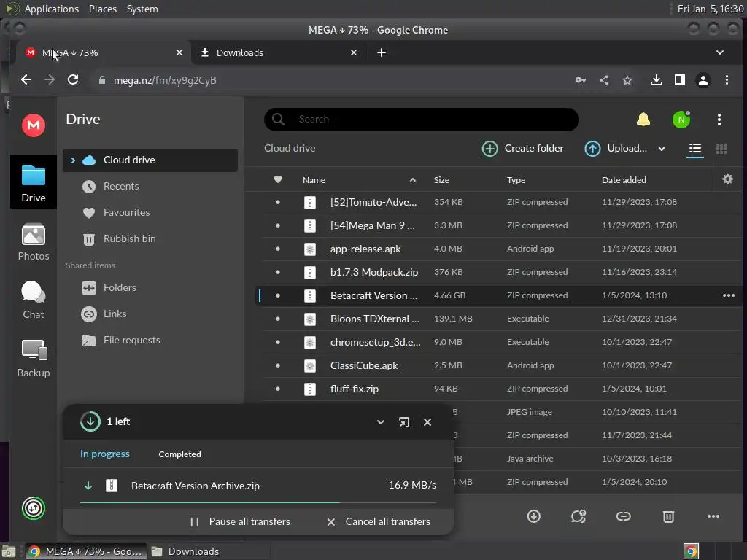This screenshot has height=560, width=747.
Task: Open Chrome profile icon
Action: pos(703,80)
